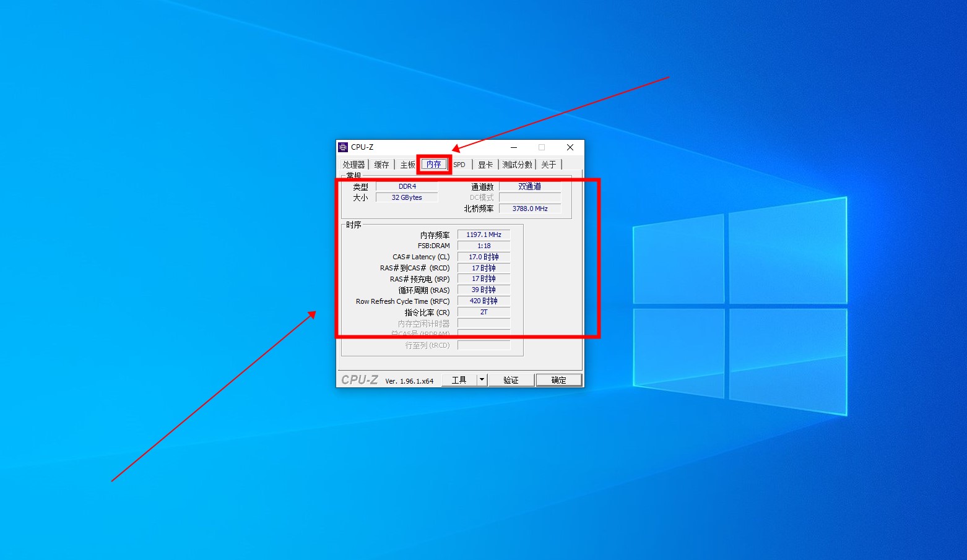The width and height of the screenshot is (967, 560).
Task: Click the 1:18 FSB:DRAM ratio value
Action: pos(483,246)
